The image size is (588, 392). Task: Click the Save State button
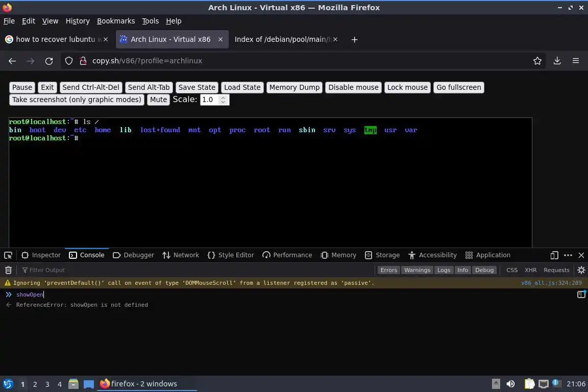[x=197, y=87]
